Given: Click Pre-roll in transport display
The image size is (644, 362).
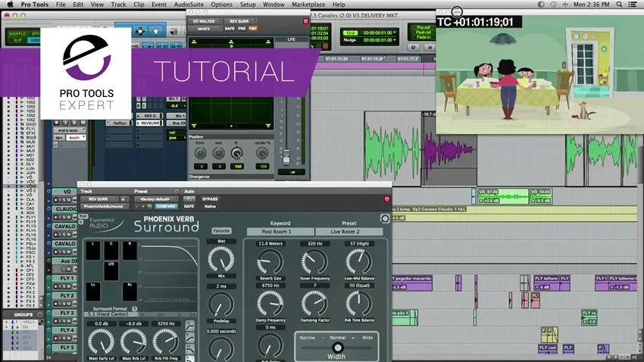Looking at the screenshot, I should pyautogui.click(x=423, y=27).
